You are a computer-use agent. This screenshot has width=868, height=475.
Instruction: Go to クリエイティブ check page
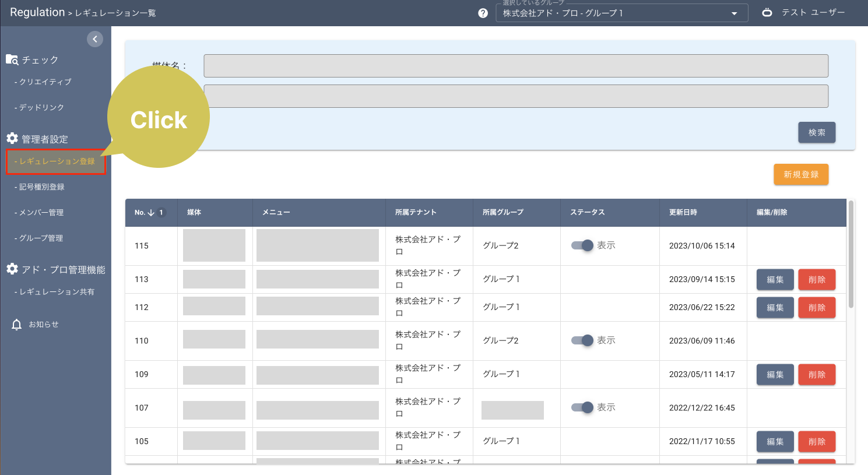(x=45, y=82)
